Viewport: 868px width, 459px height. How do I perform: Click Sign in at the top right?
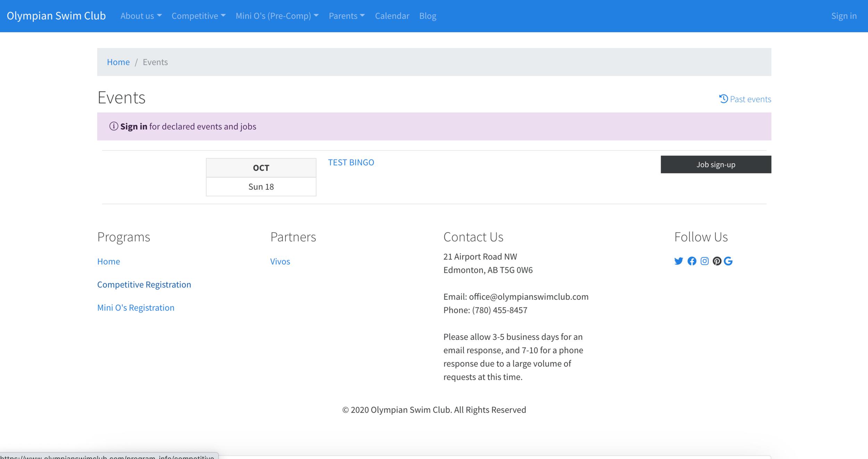(x=844, y=16)
